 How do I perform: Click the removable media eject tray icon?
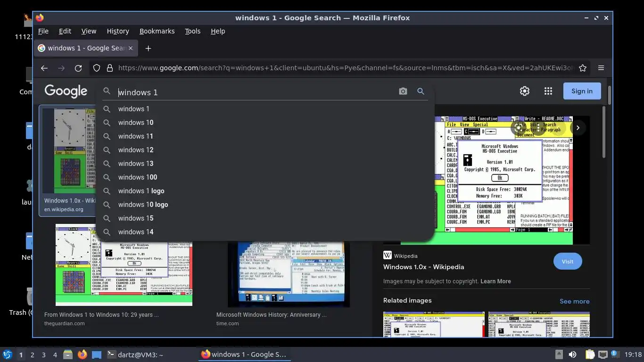click(559, 354)
